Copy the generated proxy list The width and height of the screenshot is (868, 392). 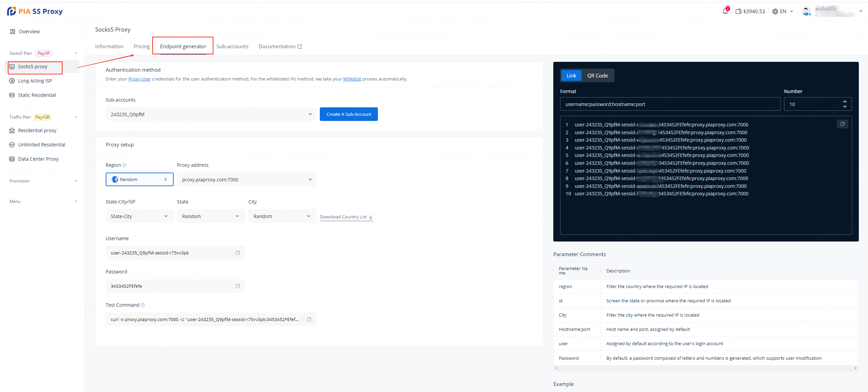tap(842, 124)
